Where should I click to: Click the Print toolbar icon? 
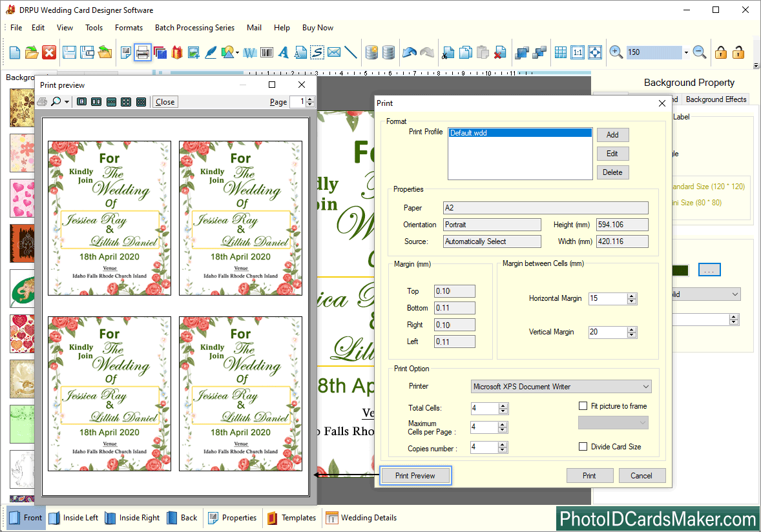(x=143, y=52)
